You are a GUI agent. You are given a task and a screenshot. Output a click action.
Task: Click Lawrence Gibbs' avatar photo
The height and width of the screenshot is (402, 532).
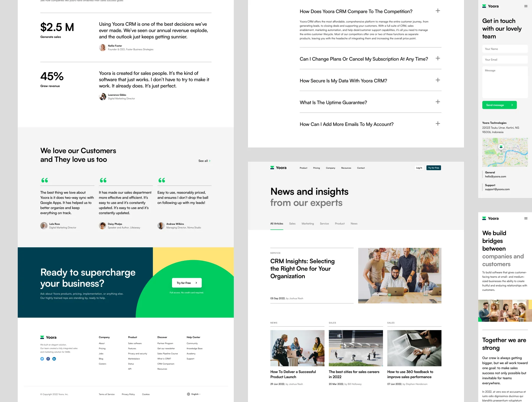click(103, 96)
